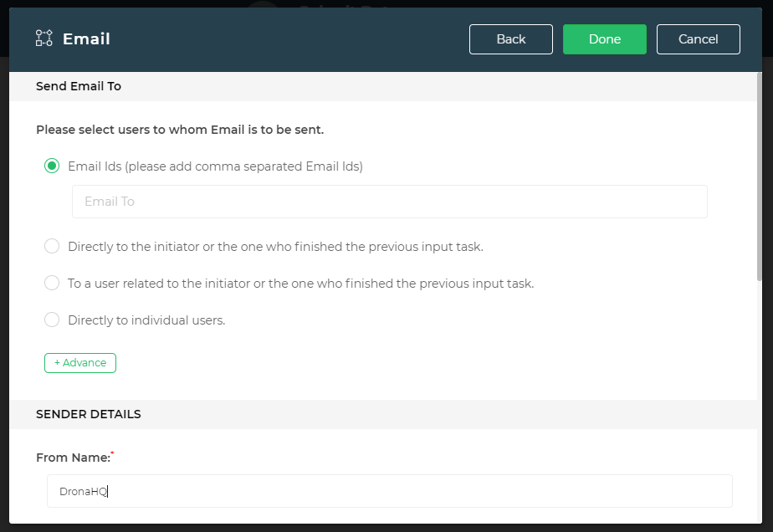Click the 'Send Email To' section header
The image size is (773, 532).
(79, 86)
